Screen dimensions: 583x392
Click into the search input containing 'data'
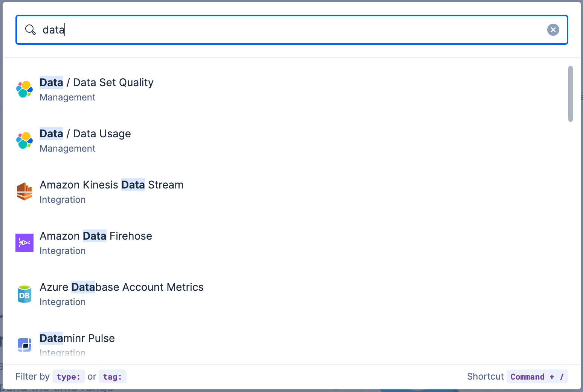click(292, 30)
